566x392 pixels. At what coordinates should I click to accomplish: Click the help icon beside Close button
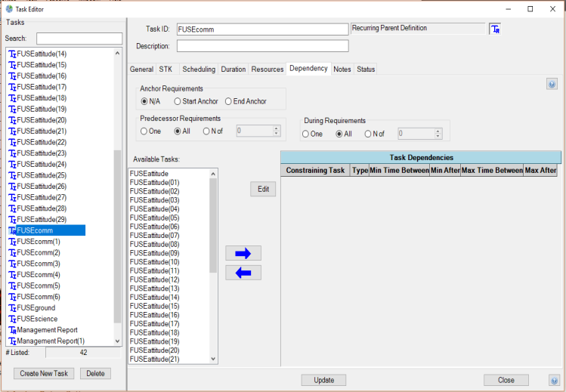[x=554, y=381]
